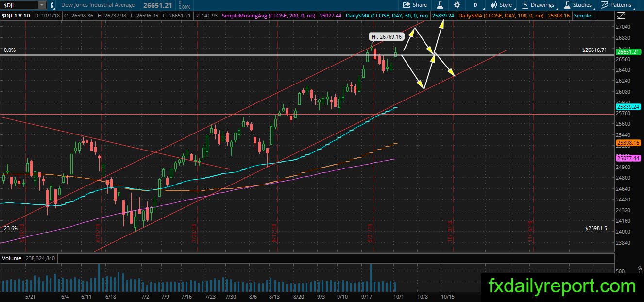The width and height of the screenshot is (644, 302).
Task: Click the symbol input field showing $DJI
Action: tap(18, 5)
